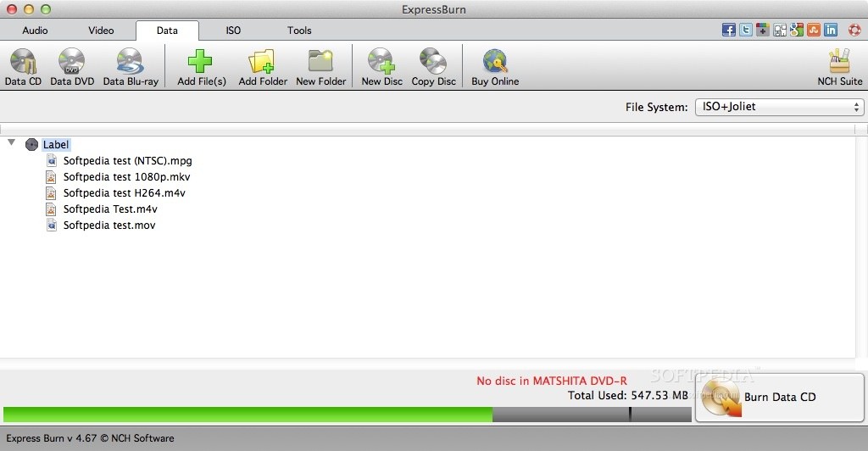Click the No disc in MATSHITA DVD-R message

click(552, 381)
